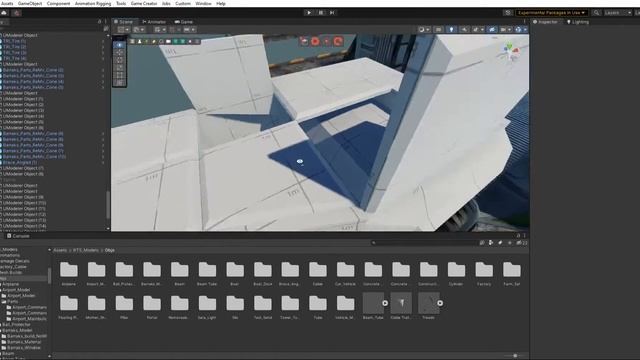The height and width of the screenshot is (360, 640).
Task: Open tool handle position dropdown
Action: coord(123,29)
